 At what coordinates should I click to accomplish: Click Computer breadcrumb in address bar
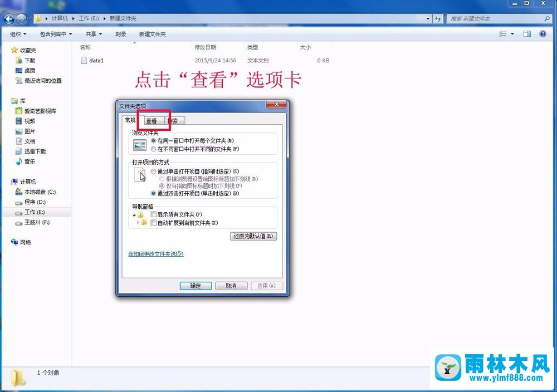60,18
